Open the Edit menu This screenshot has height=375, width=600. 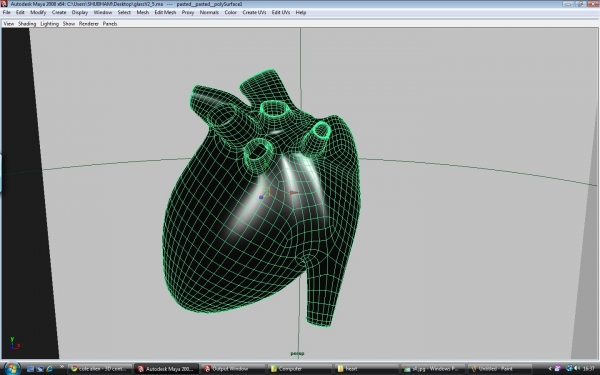20,12
